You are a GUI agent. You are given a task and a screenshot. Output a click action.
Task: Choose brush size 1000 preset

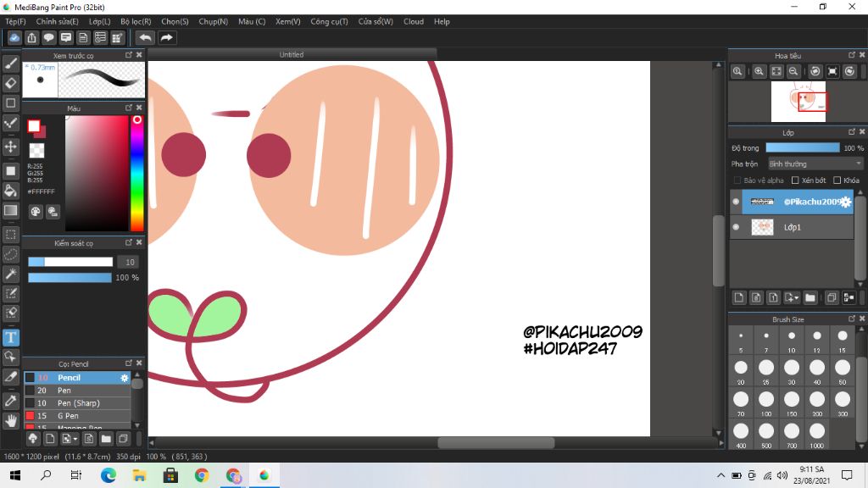(817, 435)
